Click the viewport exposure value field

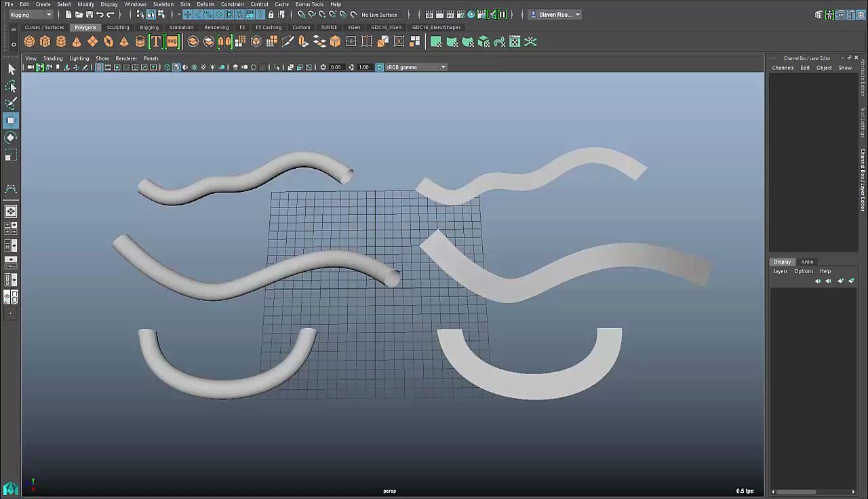pyautogui.click(x=336, y=67)
